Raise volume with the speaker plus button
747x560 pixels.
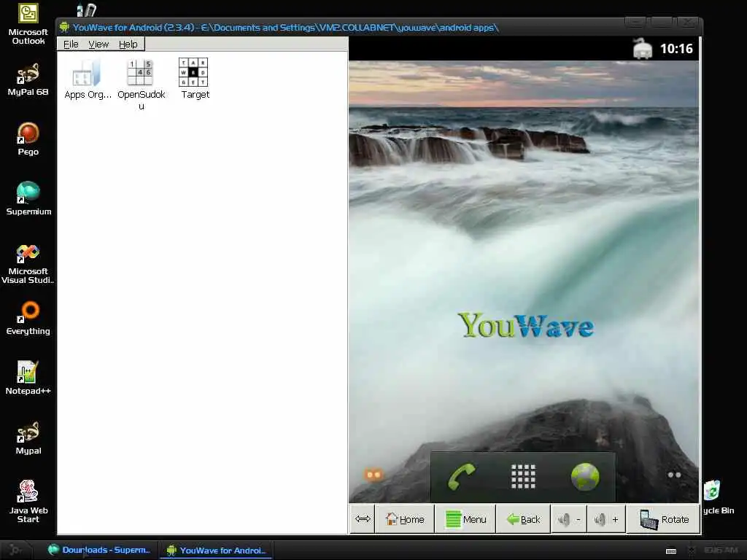pos(606,519)
